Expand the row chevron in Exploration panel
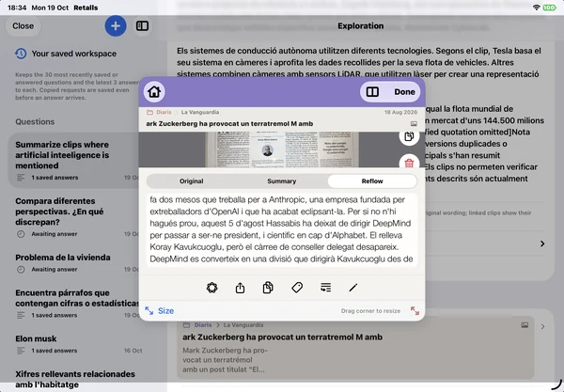Image resolution: width=564 pixels, height=392 pixels. (542, 243)
